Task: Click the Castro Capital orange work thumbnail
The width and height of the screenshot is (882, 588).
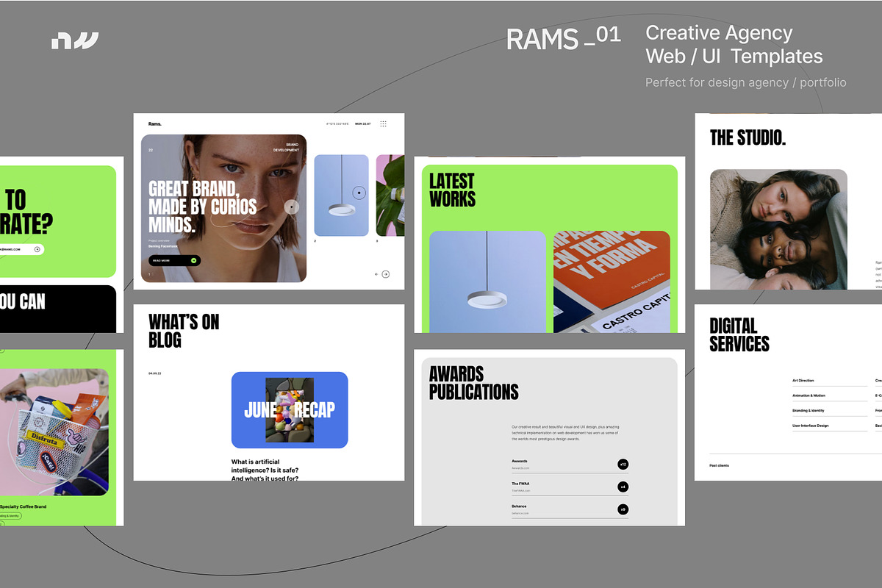Action: pos(612,282)
